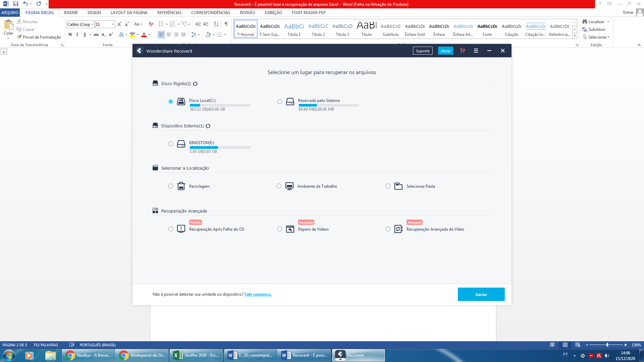The height and width of the screenshot is (362, 644).
Task: Clear all formatting in Word
Action: (151, 24)
